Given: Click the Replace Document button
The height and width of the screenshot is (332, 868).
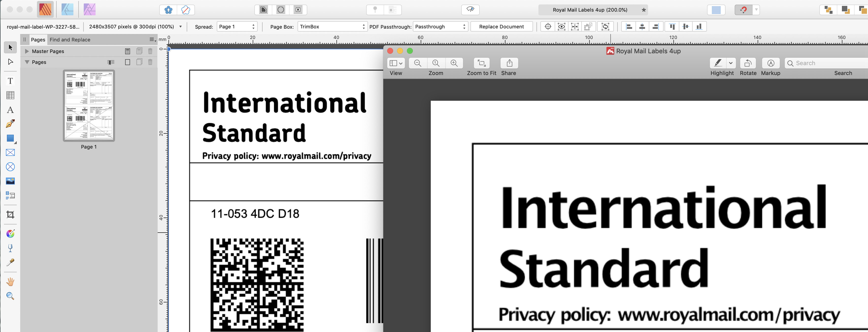Looking at the screenshot, I should click(502, 26).
